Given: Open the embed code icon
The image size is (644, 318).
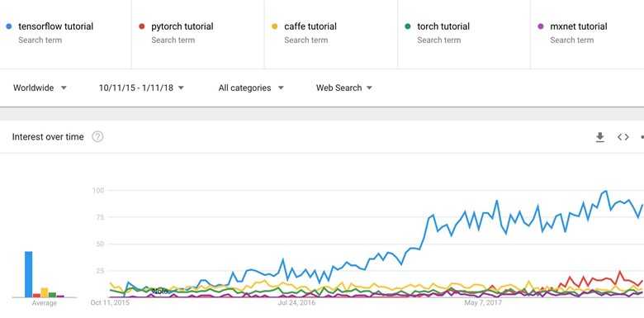Looking at the screenshot, I should [x=623, y=137].
